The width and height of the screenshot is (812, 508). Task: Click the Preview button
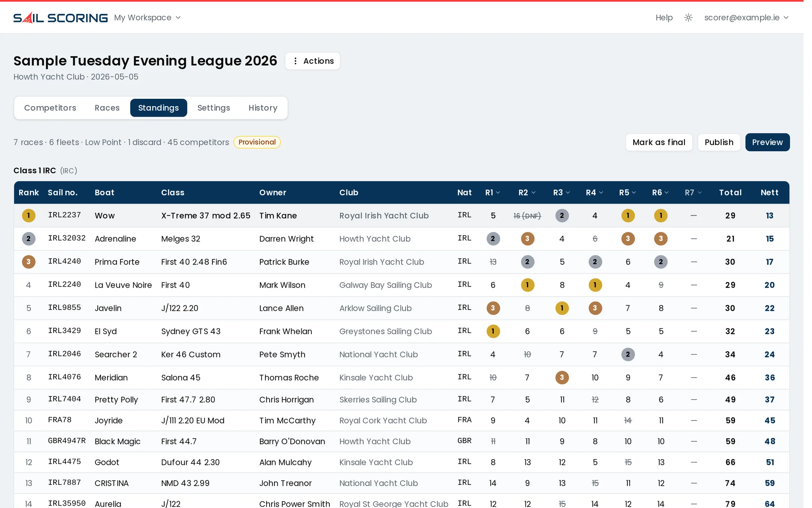tap(767, 142)
